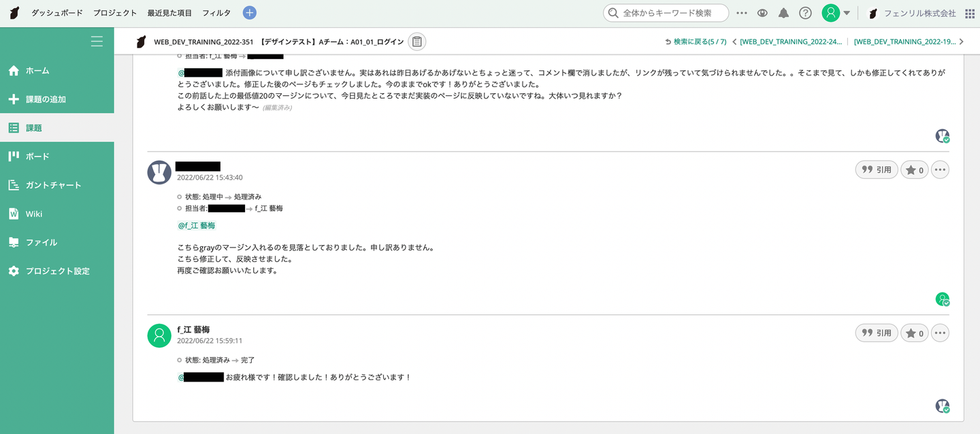
Task: Open the notifications bell
Action: pyautogui.click(x=784, y=13)
